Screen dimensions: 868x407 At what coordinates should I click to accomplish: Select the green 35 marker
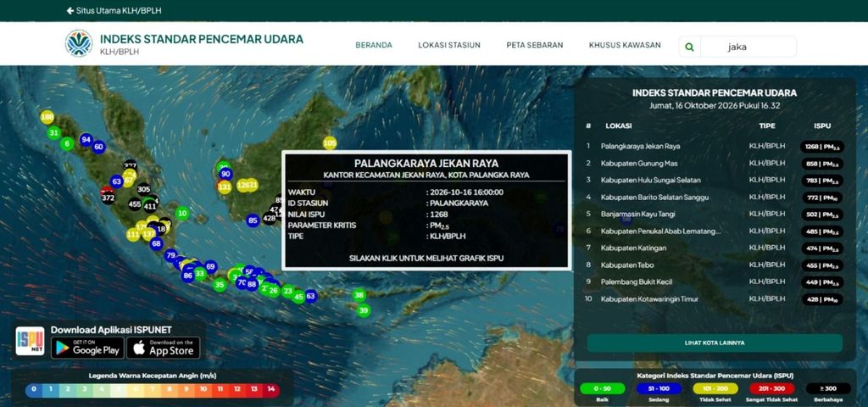point(220,285)
